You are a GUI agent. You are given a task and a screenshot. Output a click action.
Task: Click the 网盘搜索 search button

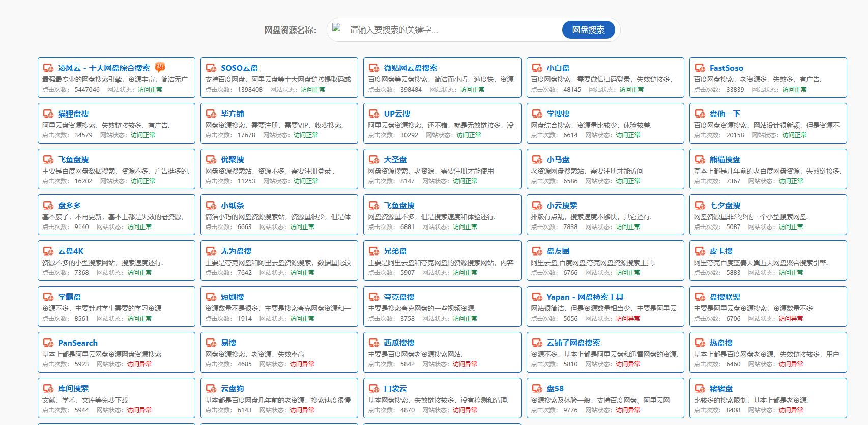coord(588,30)
